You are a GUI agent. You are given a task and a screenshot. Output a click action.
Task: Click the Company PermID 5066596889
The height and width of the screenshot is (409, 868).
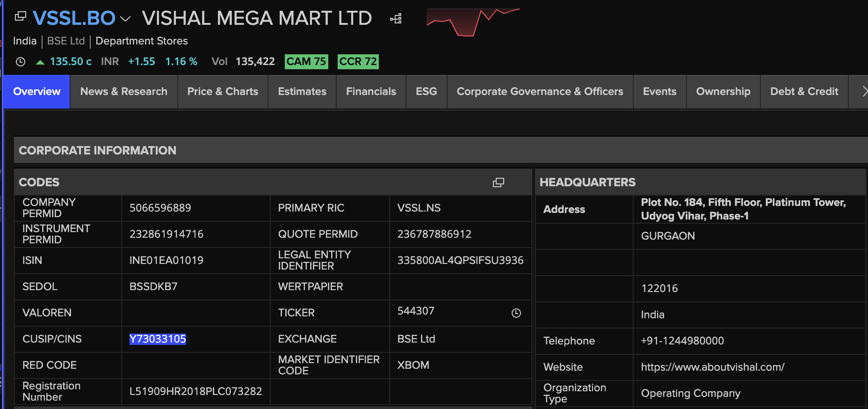pos(160,208)
